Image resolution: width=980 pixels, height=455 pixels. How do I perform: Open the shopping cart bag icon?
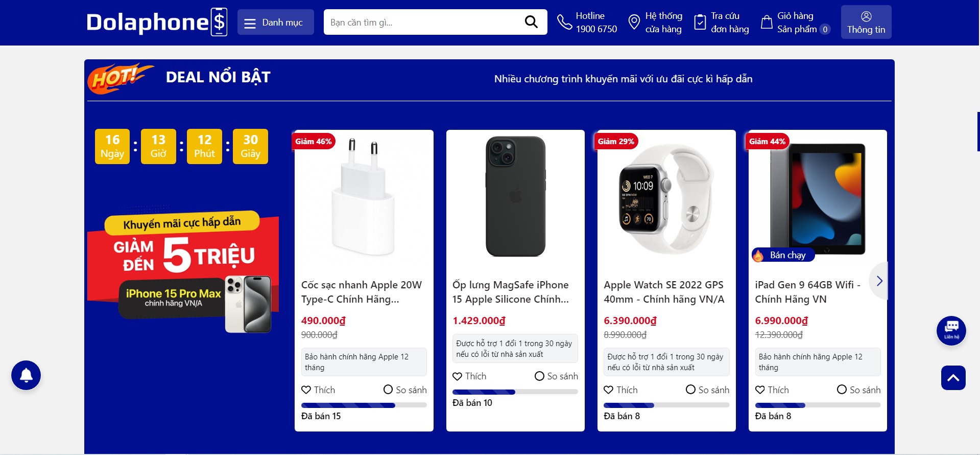pyautogui.click(x=767, y=22)
